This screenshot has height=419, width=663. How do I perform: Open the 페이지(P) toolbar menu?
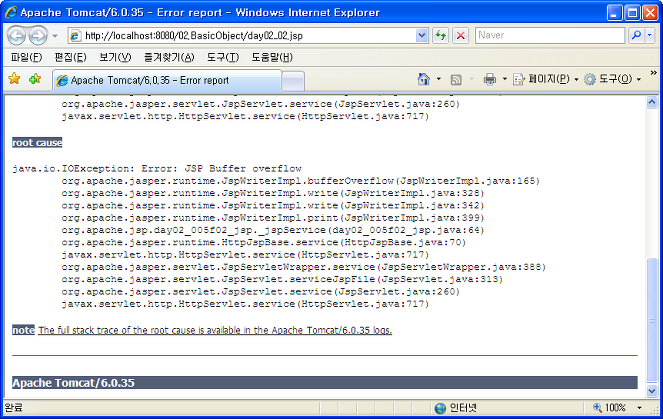pos(545,79)
